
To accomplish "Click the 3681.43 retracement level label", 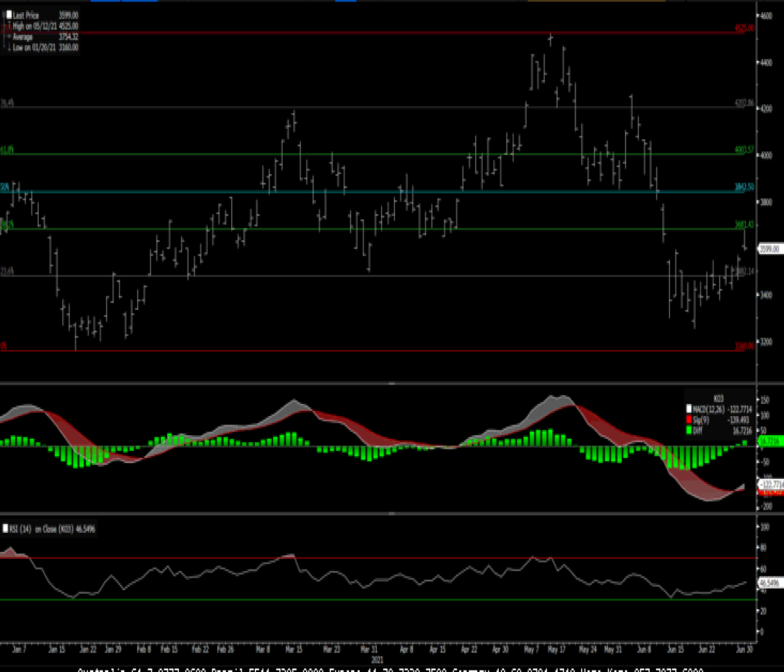I will coord(744,224).
